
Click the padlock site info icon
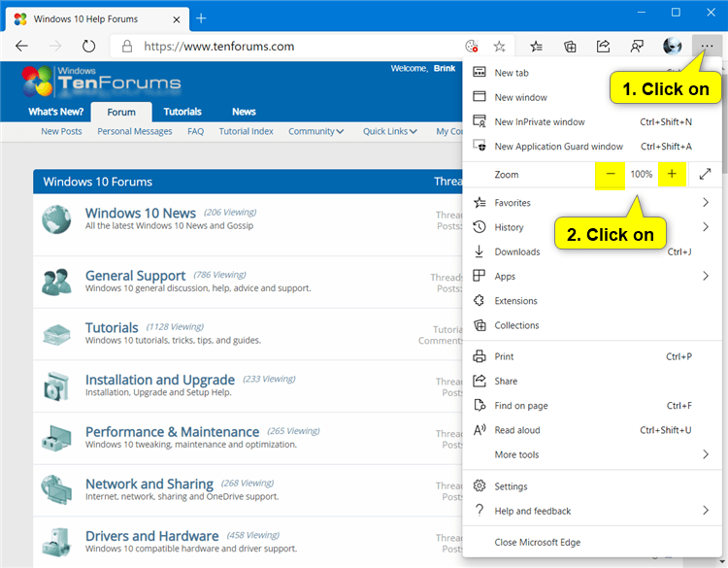127,46
